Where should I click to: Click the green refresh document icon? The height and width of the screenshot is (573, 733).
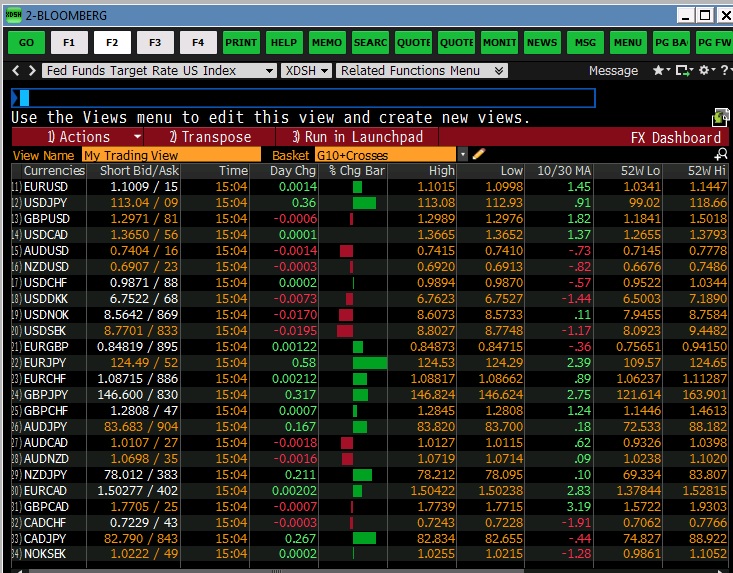tap(720, 117)
